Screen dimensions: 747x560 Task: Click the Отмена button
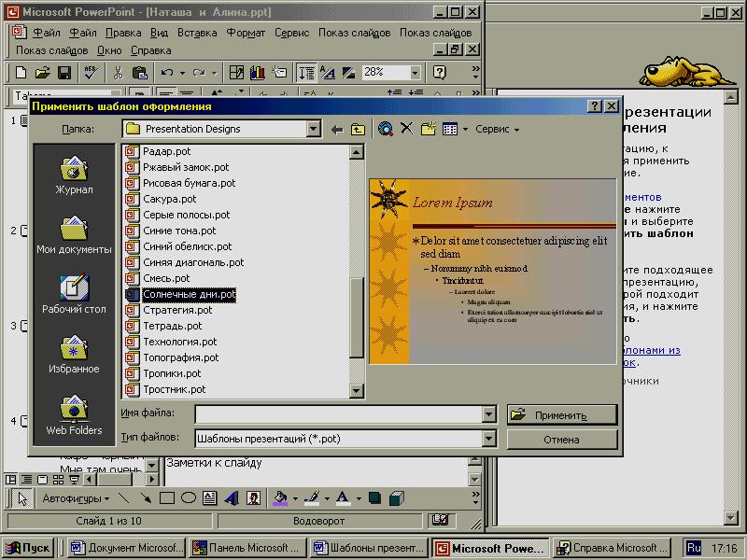562,440
